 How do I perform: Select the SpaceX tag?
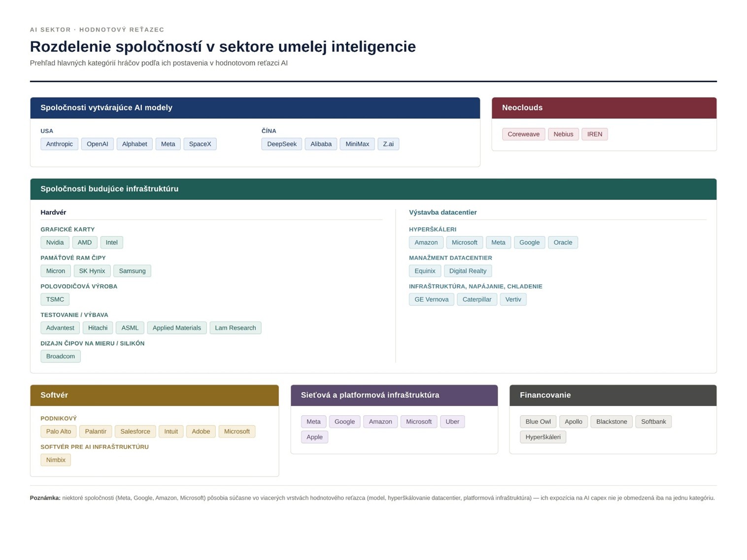200,144
